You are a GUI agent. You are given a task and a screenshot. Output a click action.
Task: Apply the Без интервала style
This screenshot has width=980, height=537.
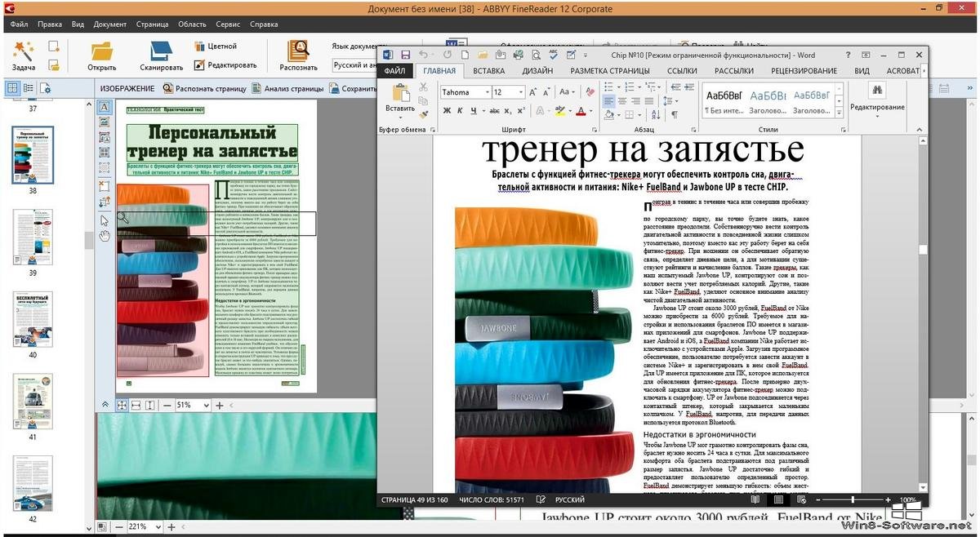723,101
